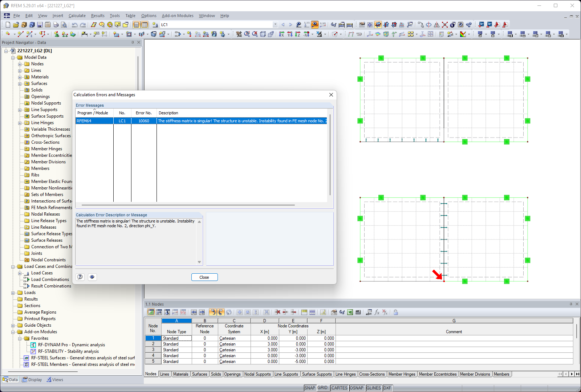Toggle OSNAP in the status bar
The image size is (581, 392).
pyautogui.click(x=357, y=388)
